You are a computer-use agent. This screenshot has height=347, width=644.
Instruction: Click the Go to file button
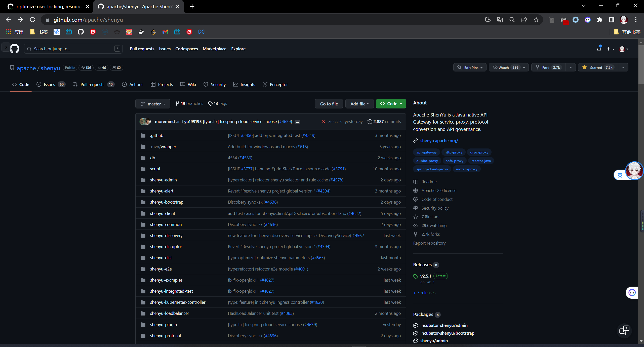tap(329, 104)
